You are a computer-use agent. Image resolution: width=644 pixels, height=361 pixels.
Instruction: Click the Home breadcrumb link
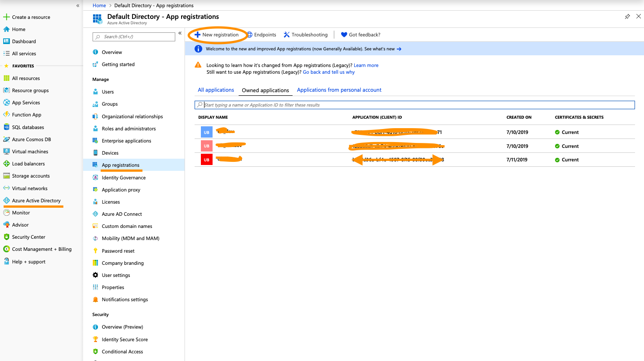pos(99,5)
